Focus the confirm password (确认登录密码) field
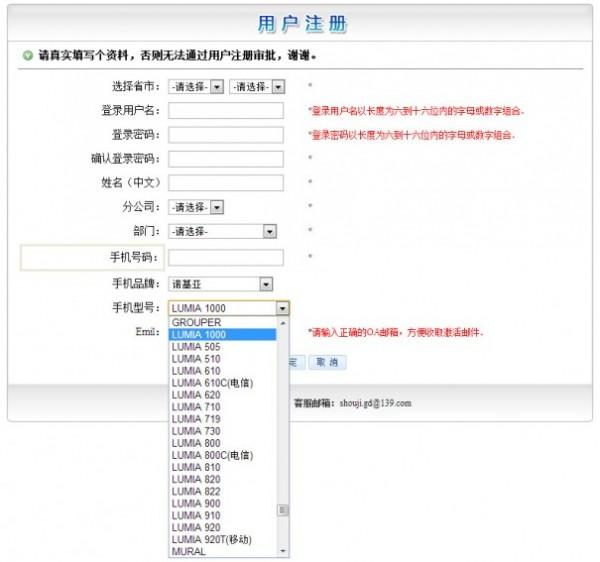This screenshot has height=562, width=600. (x=226, y=159)
